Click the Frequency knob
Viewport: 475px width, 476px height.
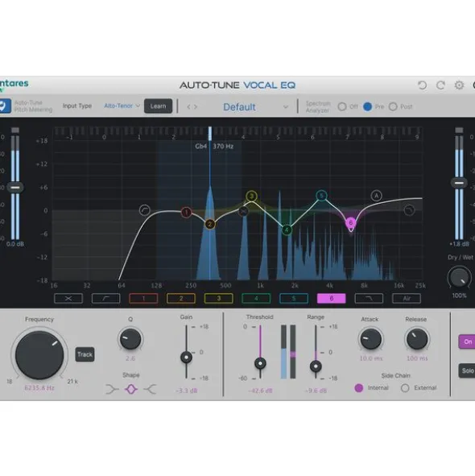pyautogui.click(x=39, y=355)
